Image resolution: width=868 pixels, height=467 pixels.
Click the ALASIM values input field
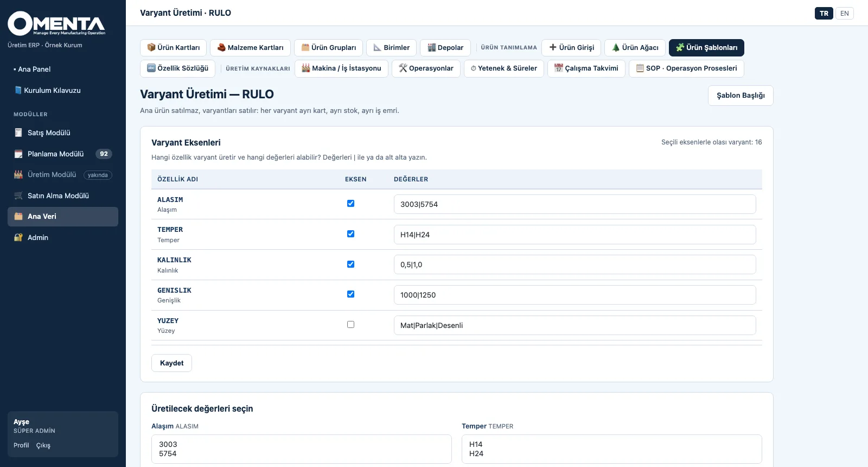(575, 204)
